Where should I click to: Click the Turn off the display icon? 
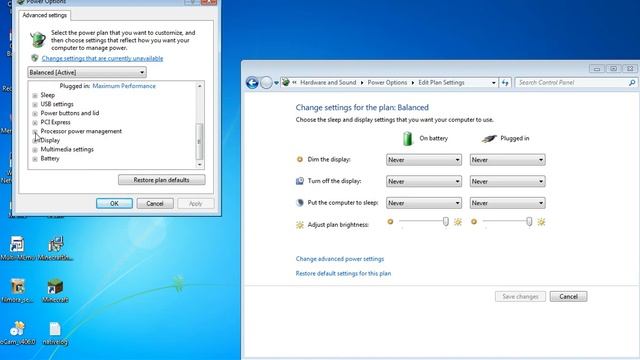point(300,181)
